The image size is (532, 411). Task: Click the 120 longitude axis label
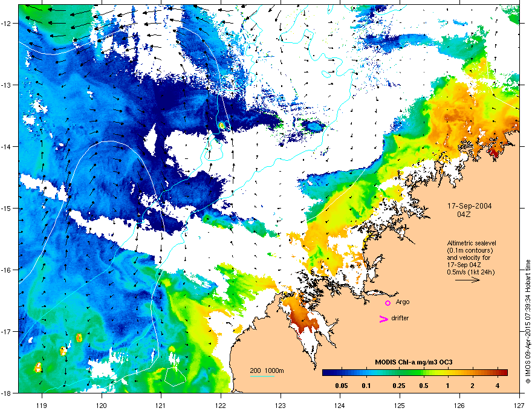point(102,405)
